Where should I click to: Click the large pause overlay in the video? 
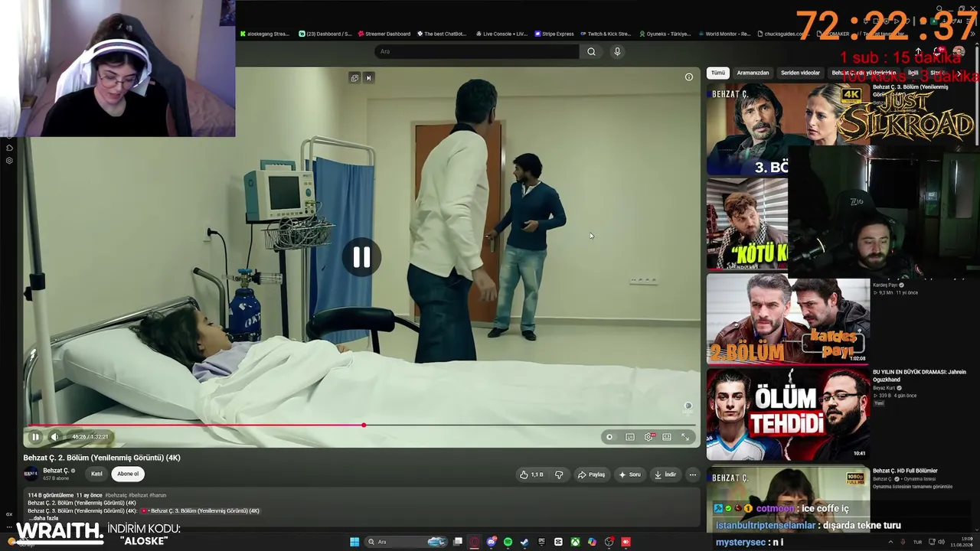361,257
